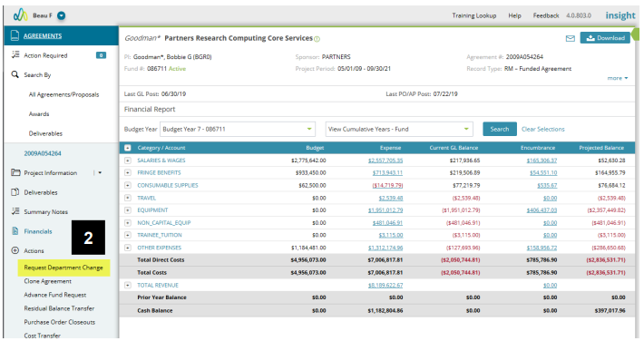644x341 pixels.
Task: Click the envelope email icon
Action: tap(570, 38)
